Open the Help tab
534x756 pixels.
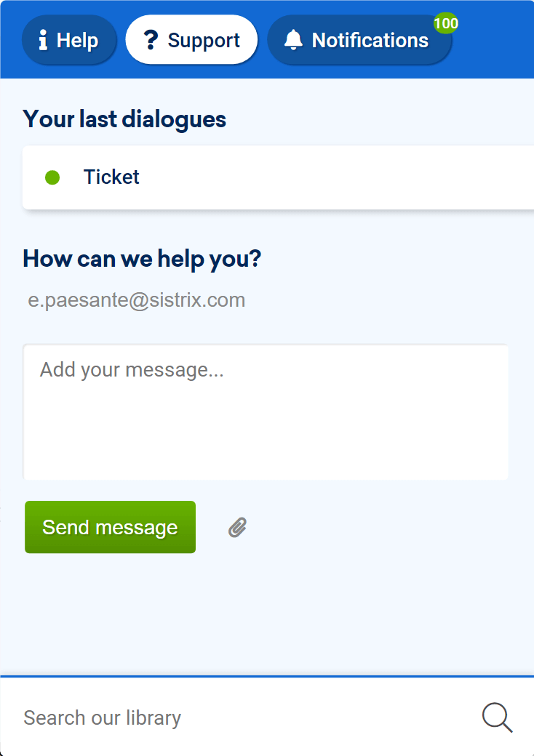coord(69,39)
